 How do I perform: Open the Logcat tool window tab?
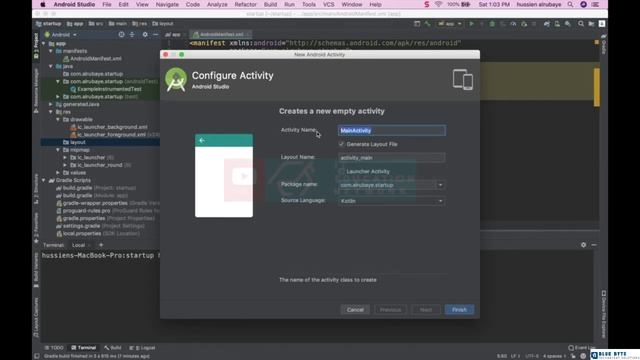(142, 348)
